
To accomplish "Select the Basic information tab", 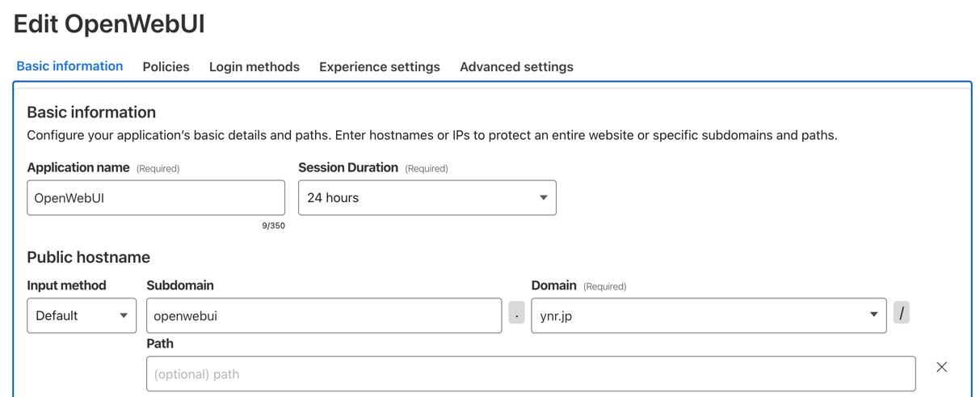I will tap(69, 66).
